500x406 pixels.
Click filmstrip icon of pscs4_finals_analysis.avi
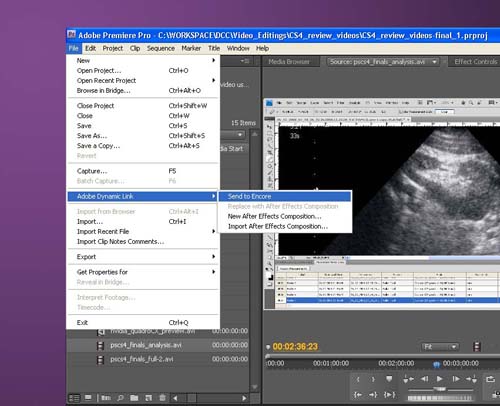point(100,346)
